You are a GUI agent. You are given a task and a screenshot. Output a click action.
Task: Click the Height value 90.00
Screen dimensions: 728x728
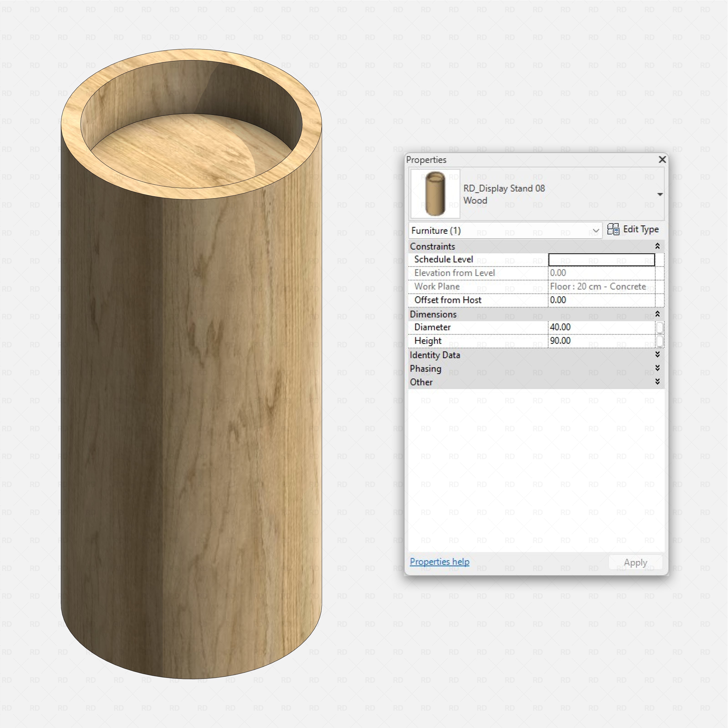601,341
